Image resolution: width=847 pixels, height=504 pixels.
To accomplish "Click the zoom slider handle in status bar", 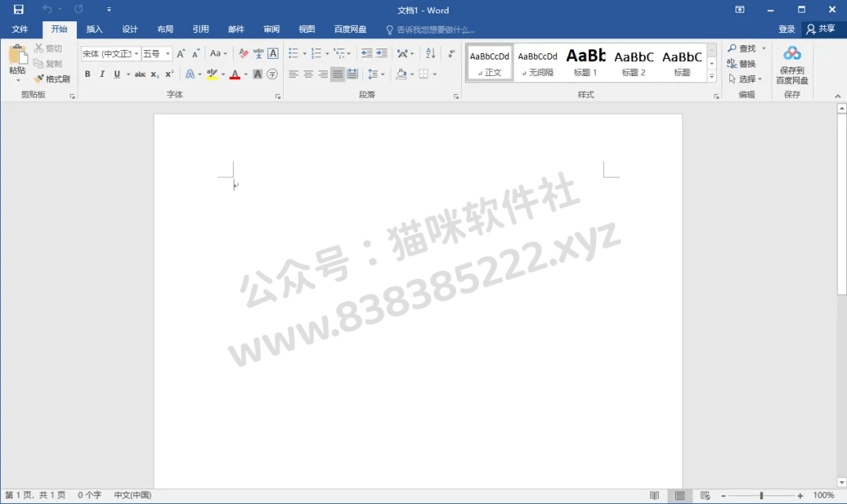I will (x=761, y=495).
